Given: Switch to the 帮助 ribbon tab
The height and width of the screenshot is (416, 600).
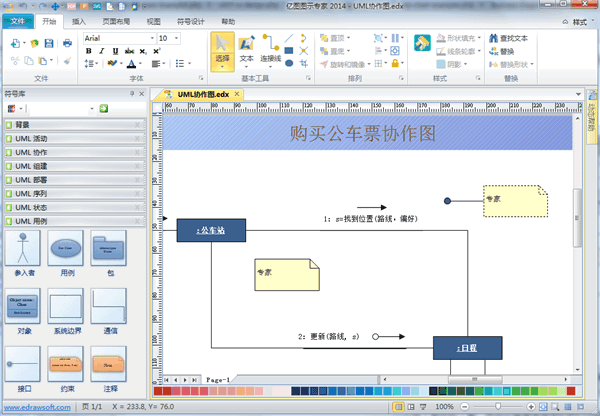Looking at the screenshot, I should click(x=228, y=21).
